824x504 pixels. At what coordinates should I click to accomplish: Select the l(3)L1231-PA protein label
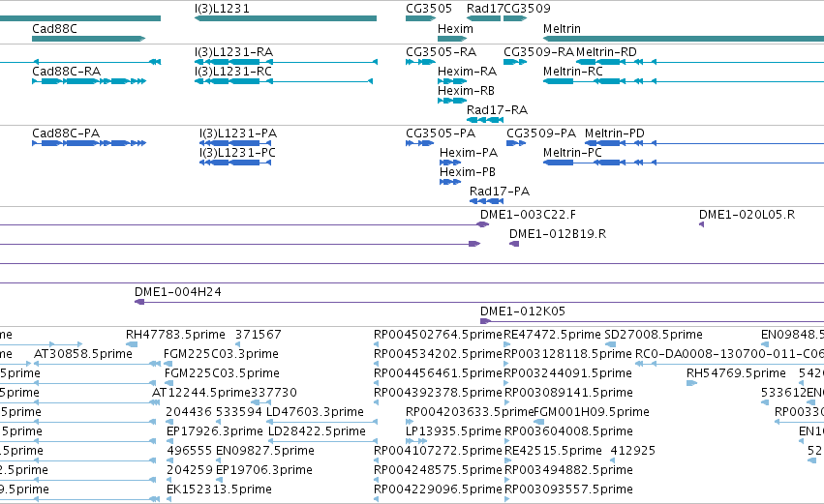coord(238,133)
